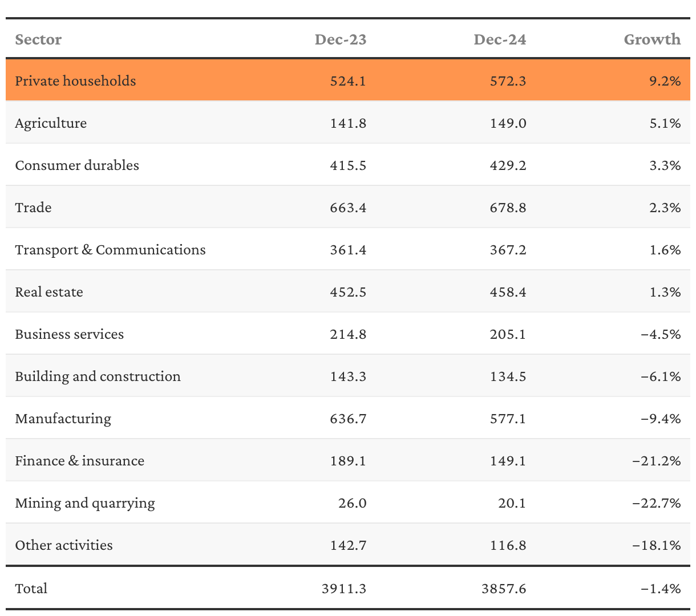Image resolution: width=696 pixels, height=616 pixels.
Task: Click the Dec-23 column header
Action: (341, 39)
